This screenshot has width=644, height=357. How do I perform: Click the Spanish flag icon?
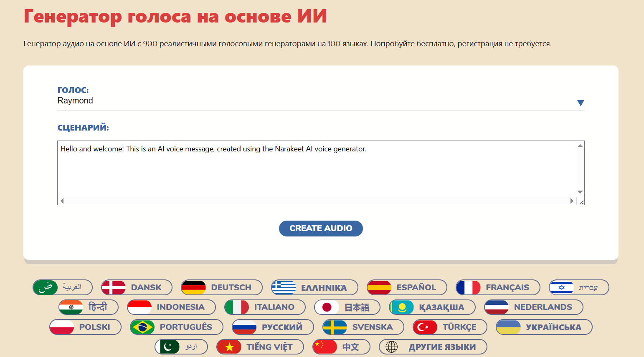coord(379,287)
